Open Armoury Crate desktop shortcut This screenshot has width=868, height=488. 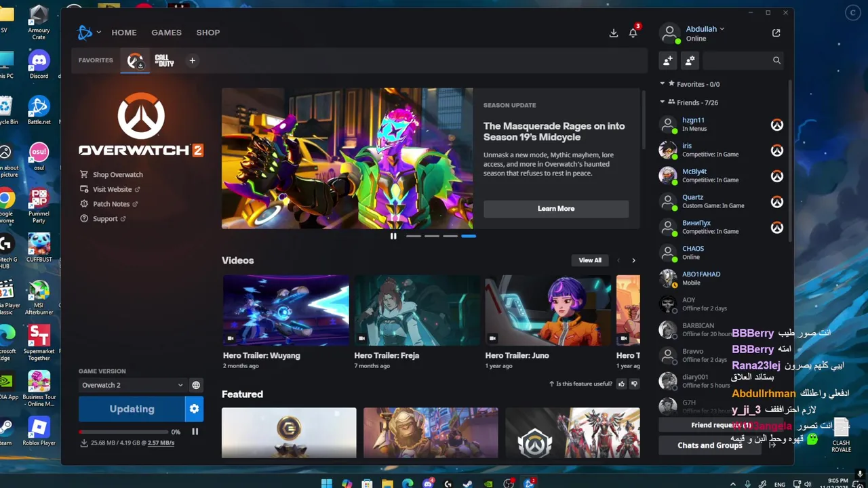(x=39, y=24)
